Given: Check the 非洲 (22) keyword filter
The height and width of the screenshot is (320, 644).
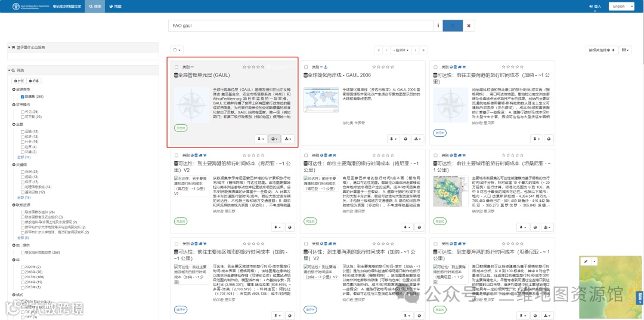Looking at the screenshot, I should point(23,171).
